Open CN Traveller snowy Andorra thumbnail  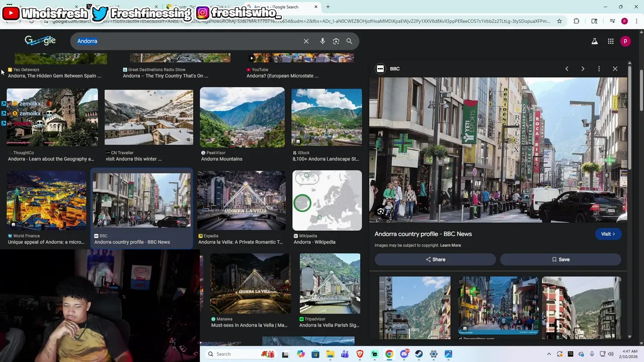(149, 118)
